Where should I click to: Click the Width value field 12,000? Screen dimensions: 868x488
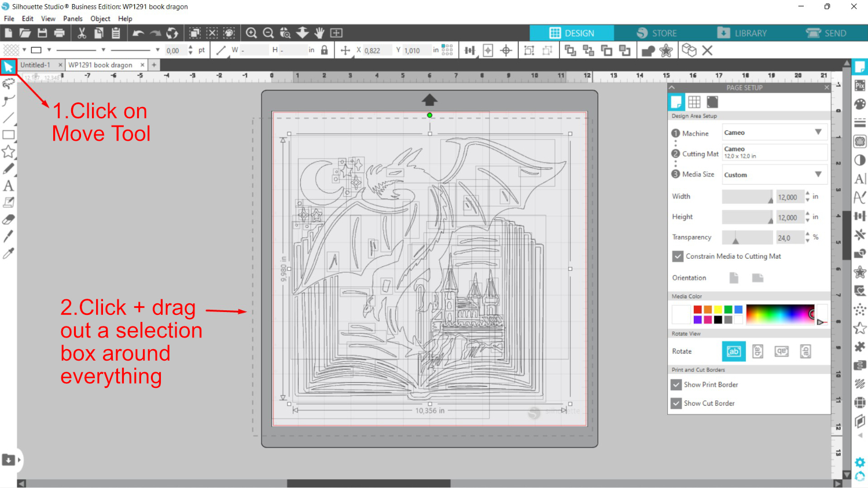coord(789,197)
